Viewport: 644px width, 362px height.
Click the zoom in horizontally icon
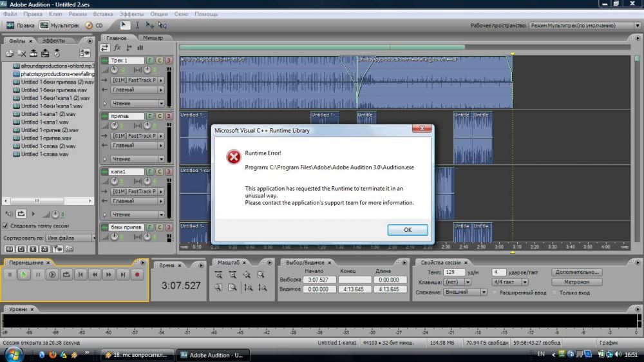click(218, 274)
